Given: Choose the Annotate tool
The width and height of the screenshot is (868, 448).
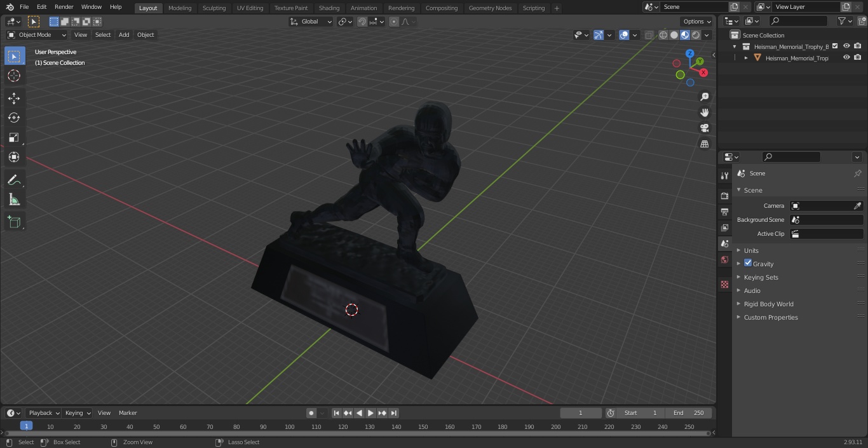Looking at the screenshot, I should tap(14, 180).
